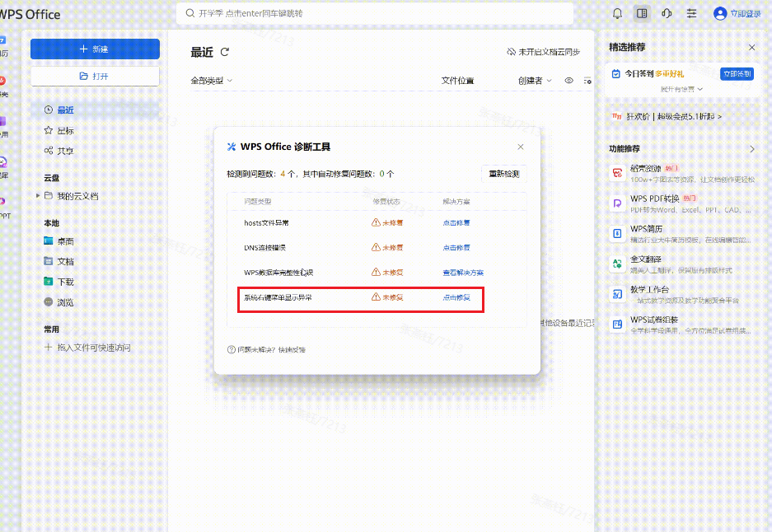772x532 pixels.
Task: Open the notifications bell icon
Action: point(617,13)
